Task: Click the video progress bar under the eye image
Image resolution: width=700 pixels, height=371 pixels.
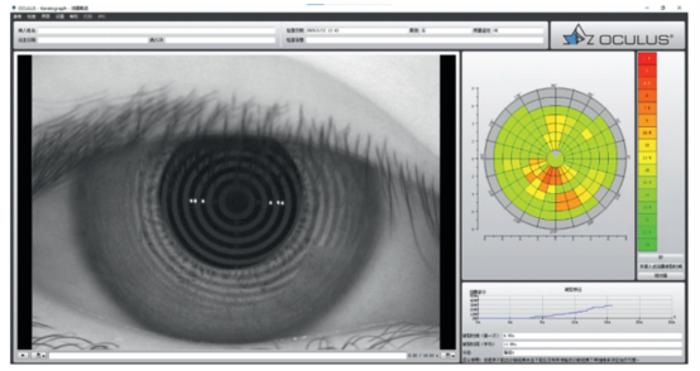Action: (x=228, y=356)
